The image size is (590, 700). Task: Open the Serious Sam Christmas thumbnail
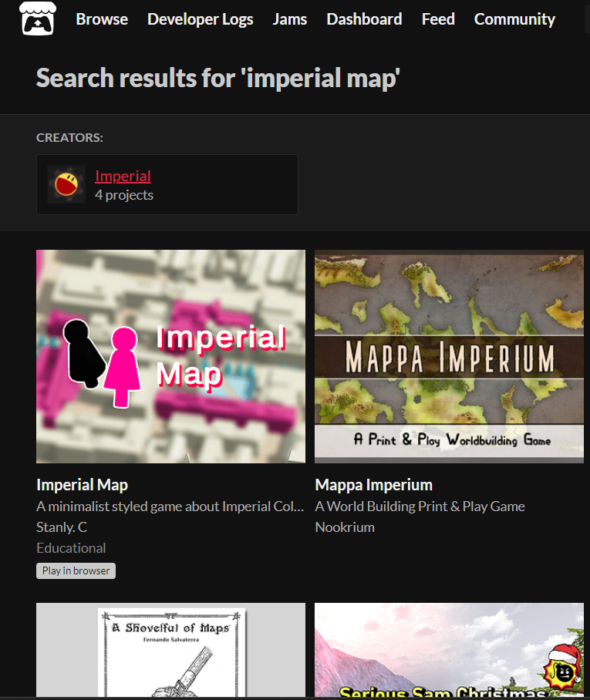pyautogui.click(x=449, y=650)
